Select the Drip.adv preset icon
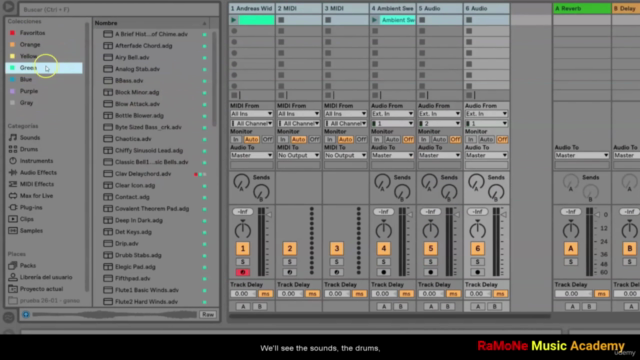 tap(108, 244)
